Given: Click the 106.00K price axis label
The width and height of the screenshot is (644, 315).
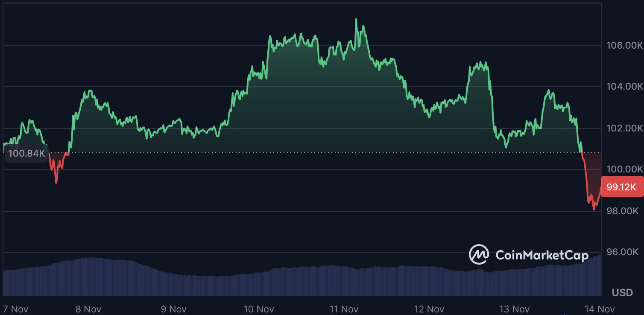Looking at the screenshot, I should tap(625, 45).
